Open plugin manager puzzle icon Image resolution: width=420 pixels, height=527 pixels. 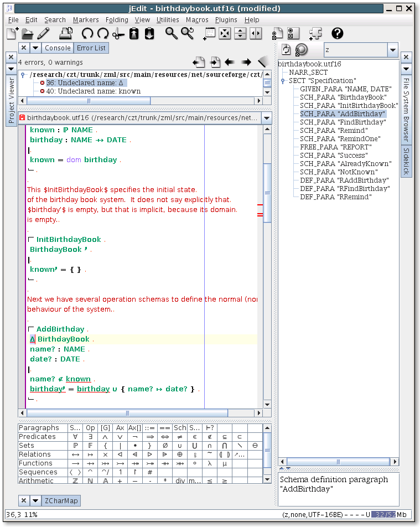[315, 33]
